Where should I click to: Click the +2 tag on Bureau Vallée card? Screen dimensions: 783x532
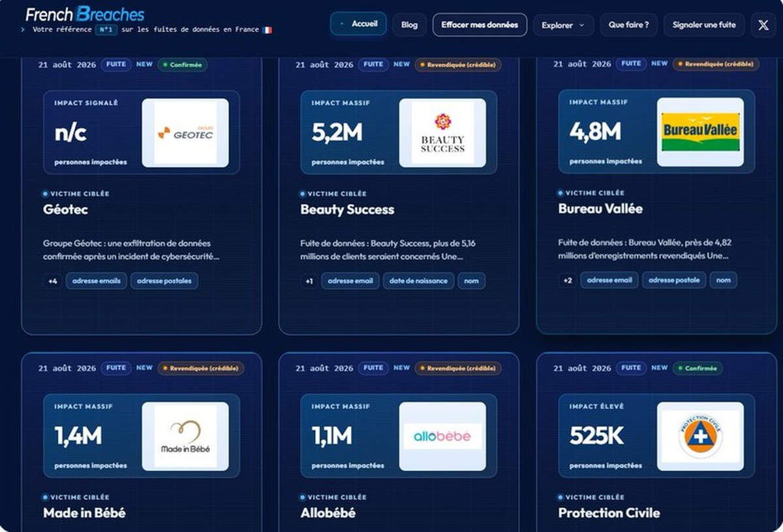coord(568,280)
